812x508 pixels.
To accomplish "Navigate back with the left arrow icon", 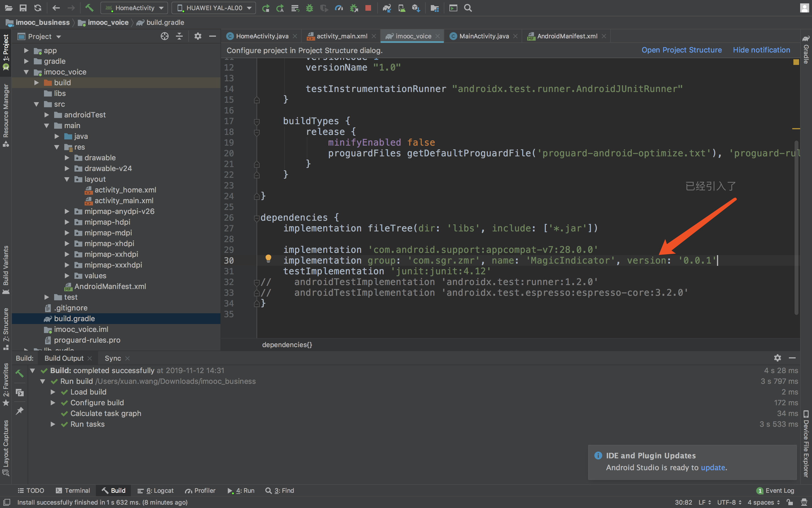I will [x=56, y=8].
